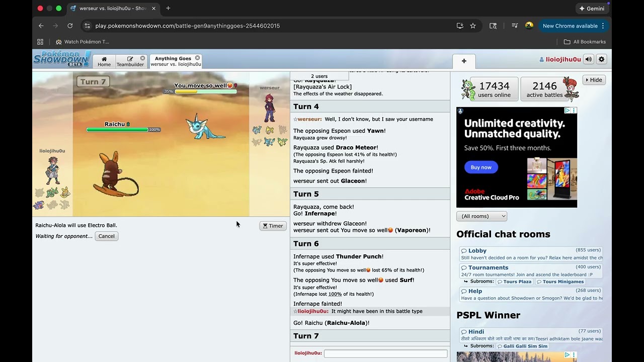
Task: Select the Raichu icon in lioiojihu0u's team
Action: (x=65, y=193)
